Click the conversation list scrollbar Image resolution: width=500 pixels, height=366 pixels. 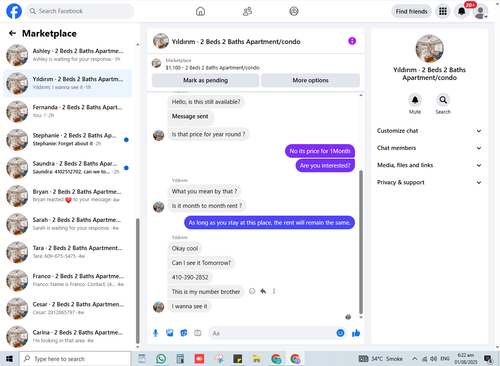click(138, 281)
